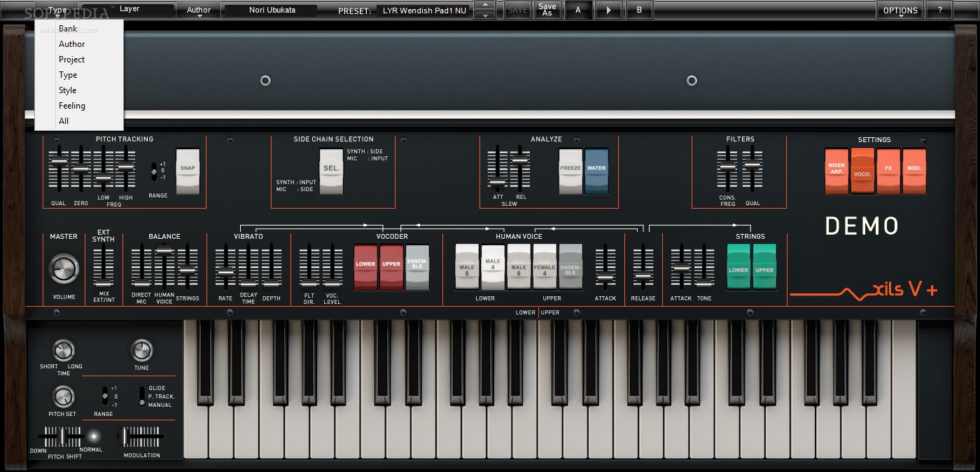Choose Author from the dropdown list
The image size is (980, 472).
tap(79, 44)
